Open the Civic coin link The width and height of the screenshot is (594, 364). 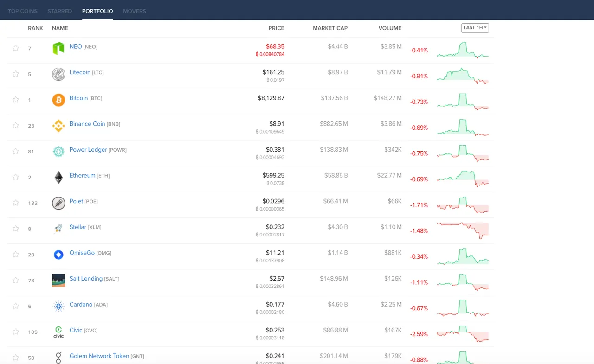[76, 330]
